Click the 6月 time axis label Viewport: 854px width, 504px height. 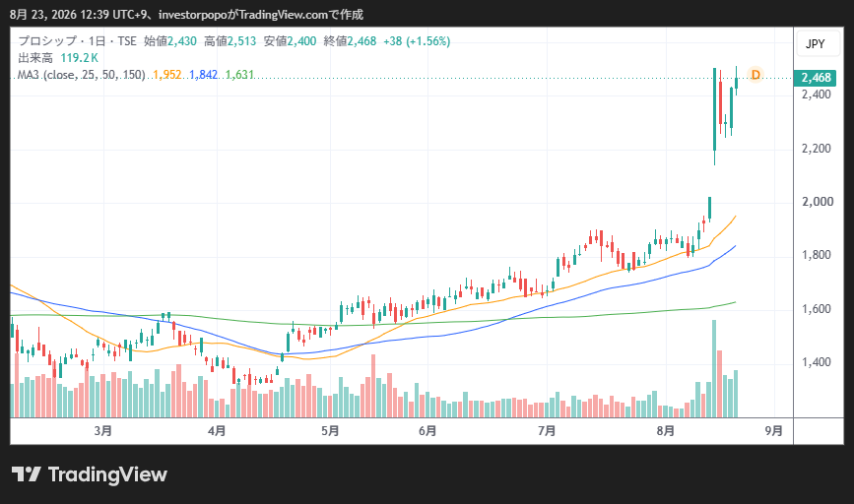427,431
